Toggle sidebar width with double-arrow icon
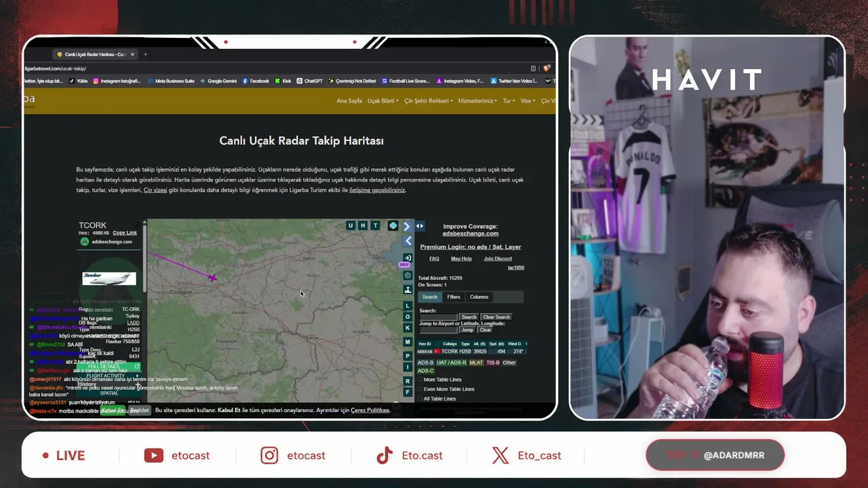 click(420, 226)
